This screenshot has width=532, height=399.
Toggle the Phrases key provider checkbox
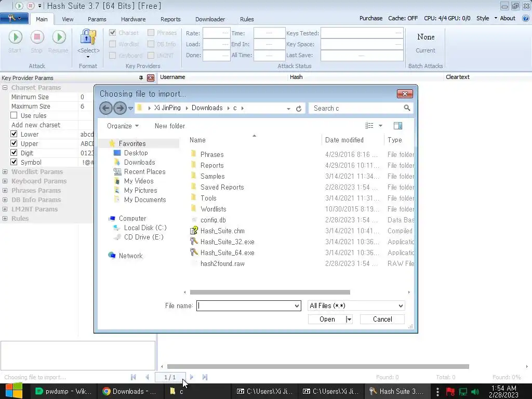pos(151,33)
